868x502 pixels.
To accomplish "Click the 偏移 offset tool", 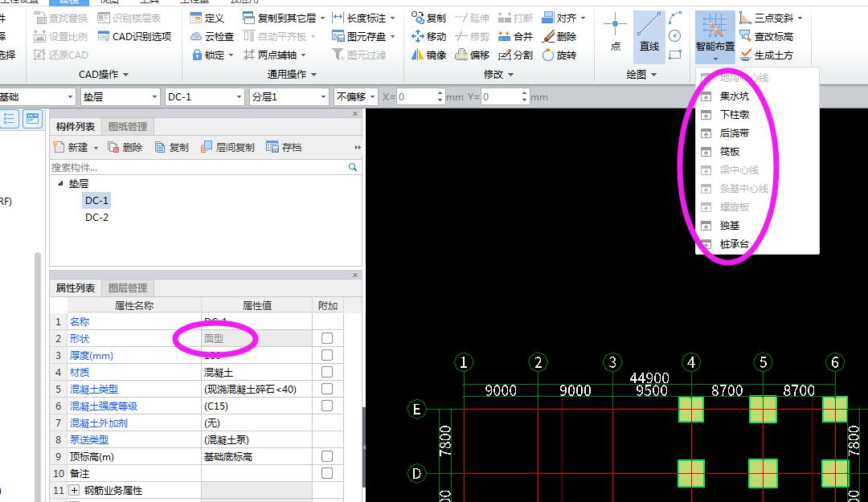I will coord(473,55).
